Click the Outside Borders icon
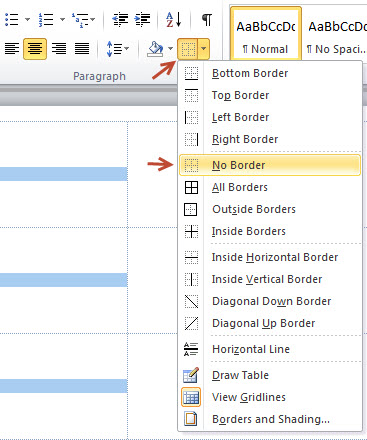 tap(191, 209)
